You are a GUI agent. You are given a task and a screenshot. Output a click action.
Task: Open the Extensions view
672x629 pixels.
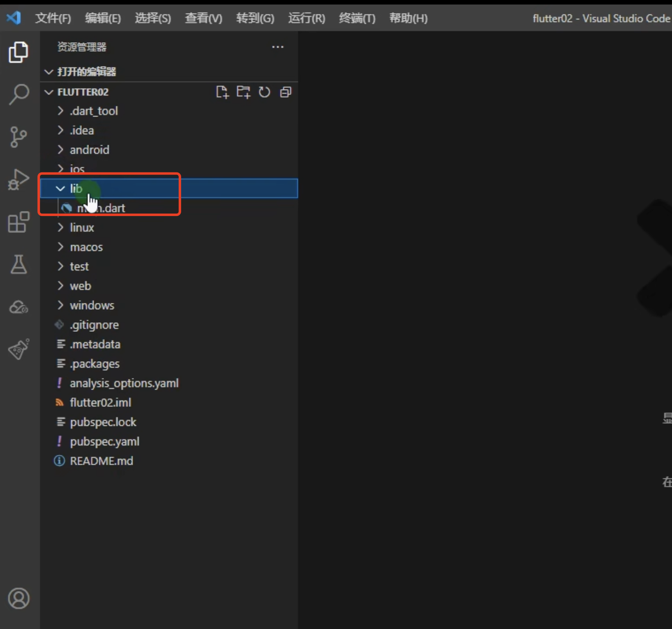coord(18,222)
